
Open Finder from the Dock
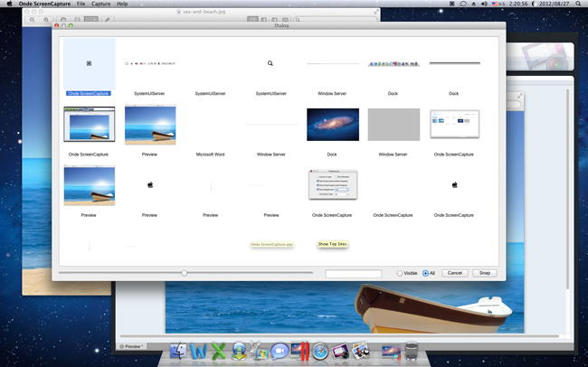(x=178, y=352)
